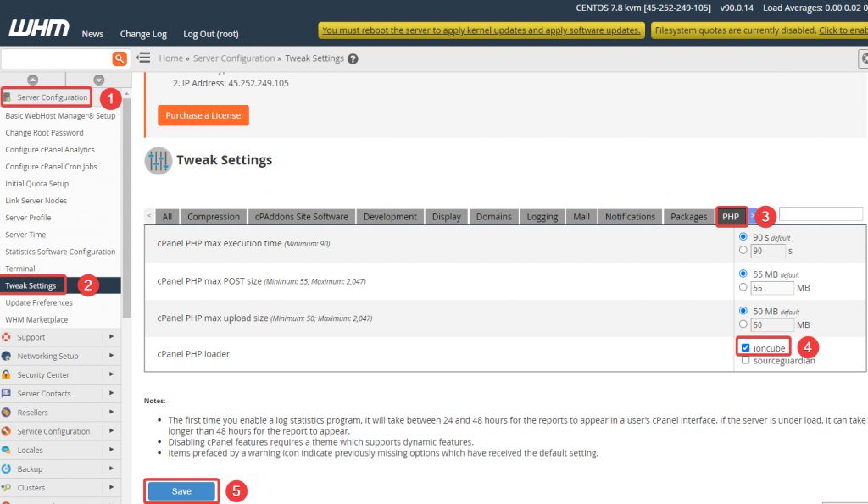Expand the Security Center section arrow
The width and height of the screenshot is (868, 504).
coord(111,374)
